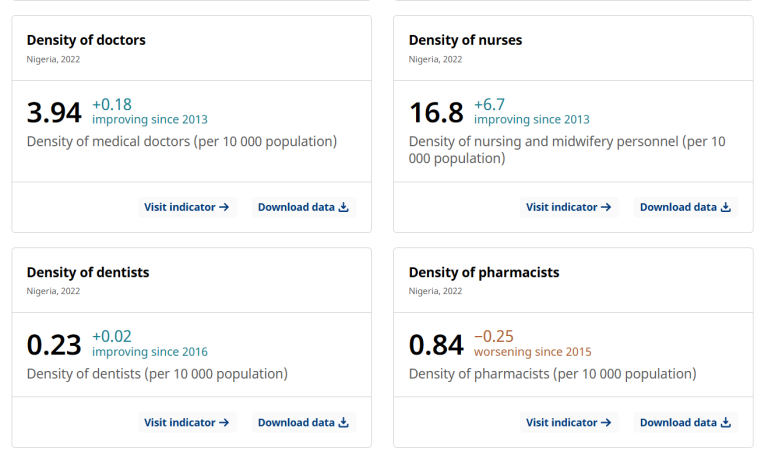Click the medical doctors per 10 000 description
768x456 pixels.
coord(182,142)
